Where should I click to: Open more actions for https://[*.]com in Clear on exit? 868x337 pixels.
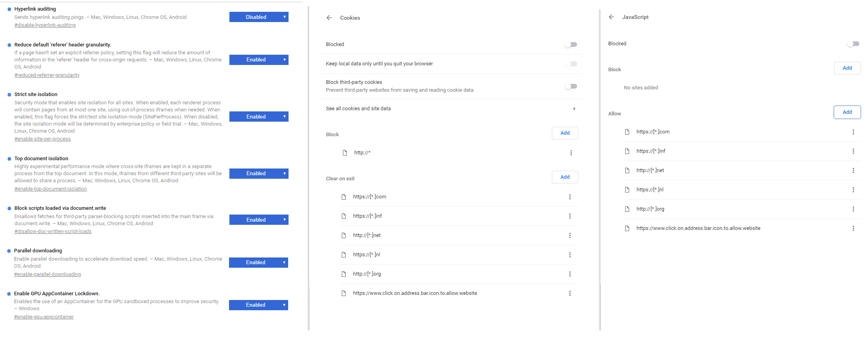pos(570,197)
